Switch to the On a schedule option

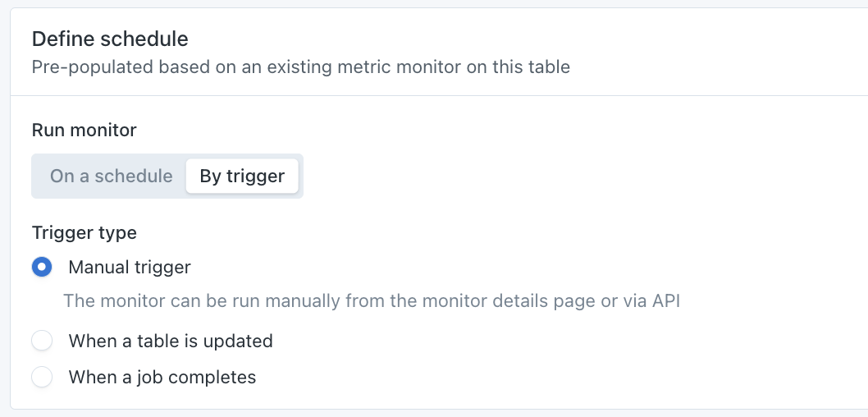(111, 176)
